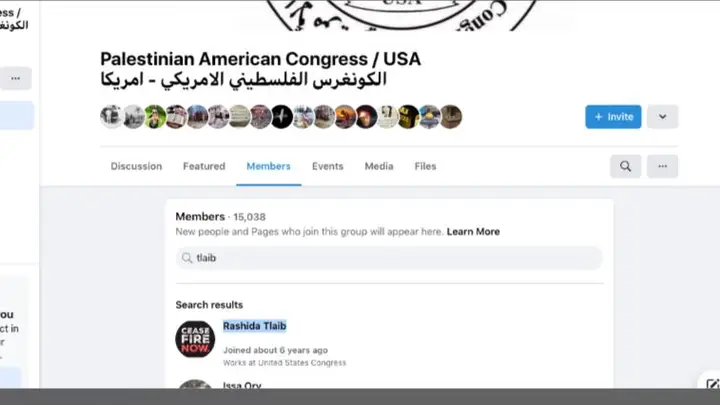Click the search magnifier icon button
The image size is (720, 405).
tap(625, 166)
